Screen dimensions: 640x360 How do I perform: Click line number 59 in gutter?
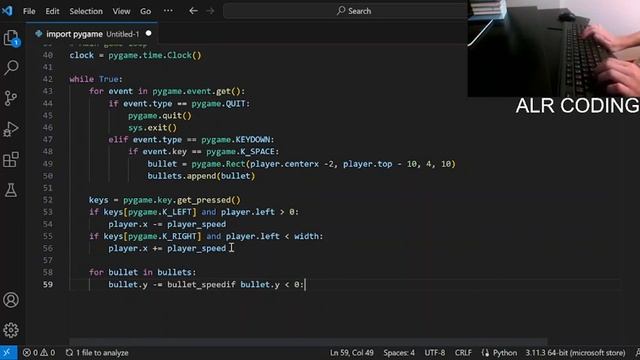(x=48, y=284)
